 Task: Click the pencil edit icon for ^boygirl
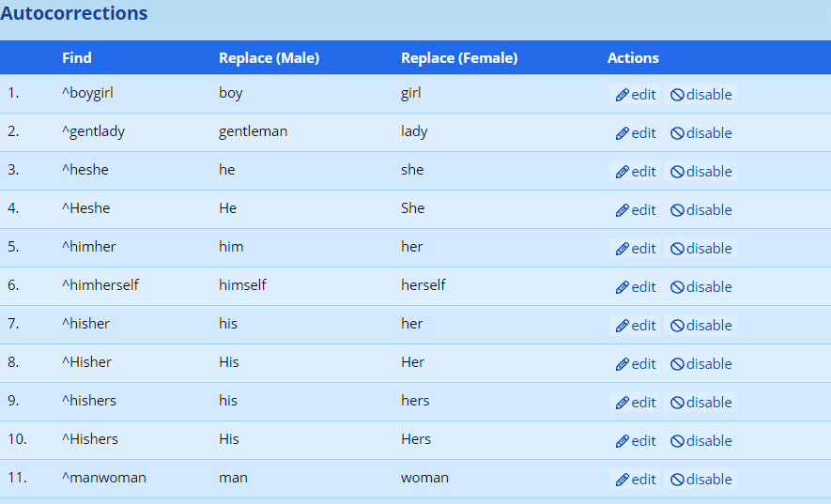622,95
